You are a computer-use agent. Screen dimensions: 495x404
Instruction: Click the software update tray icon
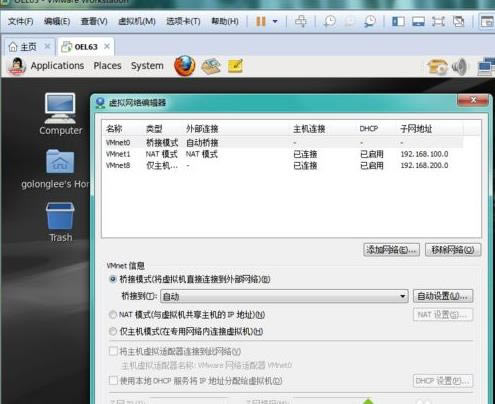[x=437, y=67]
